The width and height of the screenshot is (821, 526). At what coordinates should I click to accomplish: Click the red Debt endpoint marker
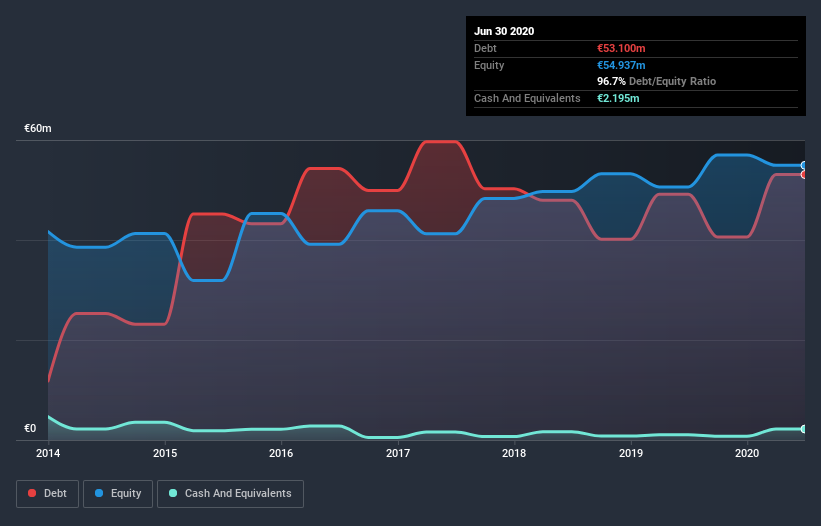[804, 174]
